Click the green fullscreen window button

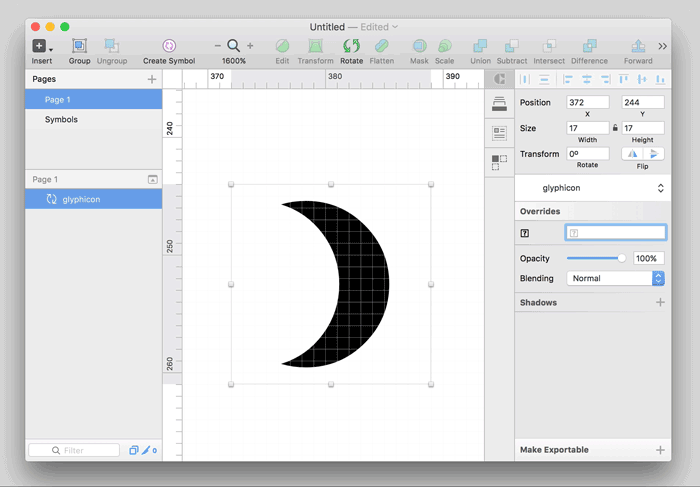point(65,27)
